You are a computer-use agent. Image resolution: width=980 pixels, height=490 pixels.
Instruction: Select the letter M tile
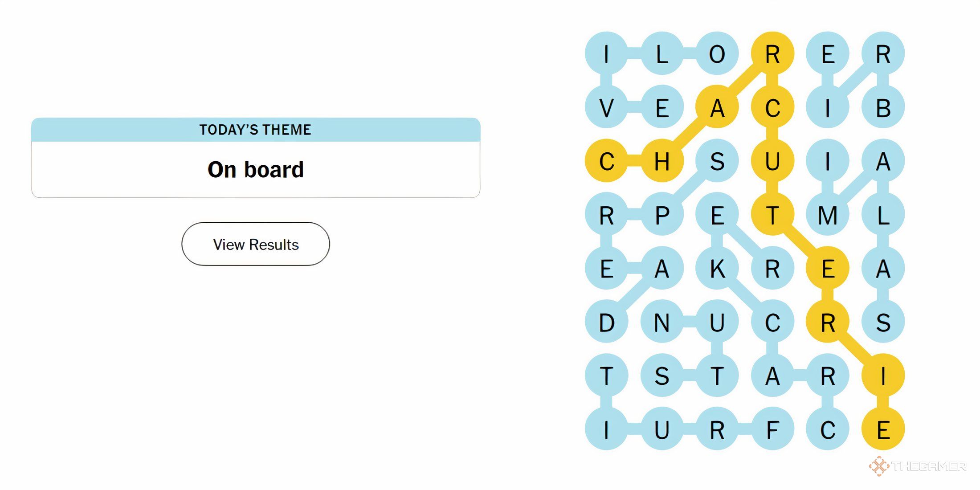click(x=828, y=215)
